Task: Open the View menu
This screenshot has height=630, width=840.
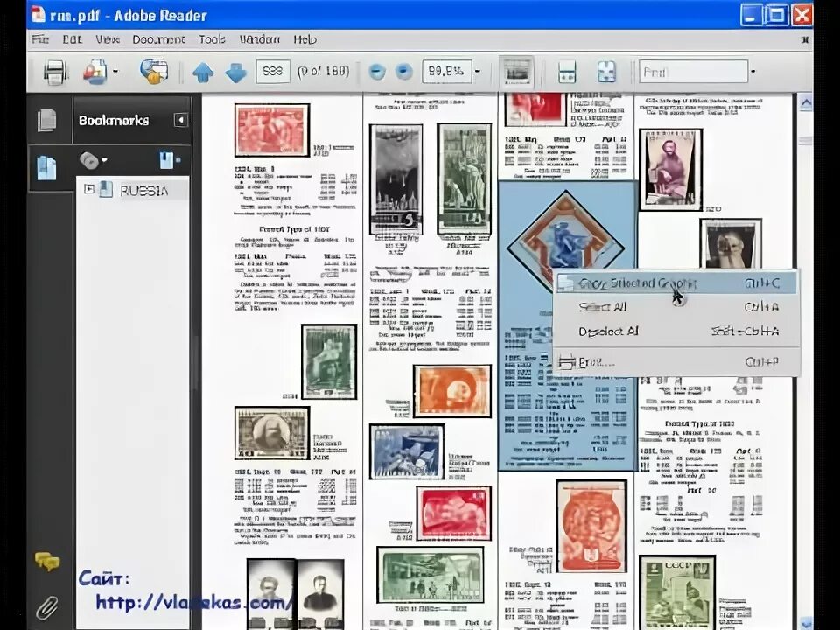Action: 108,39
